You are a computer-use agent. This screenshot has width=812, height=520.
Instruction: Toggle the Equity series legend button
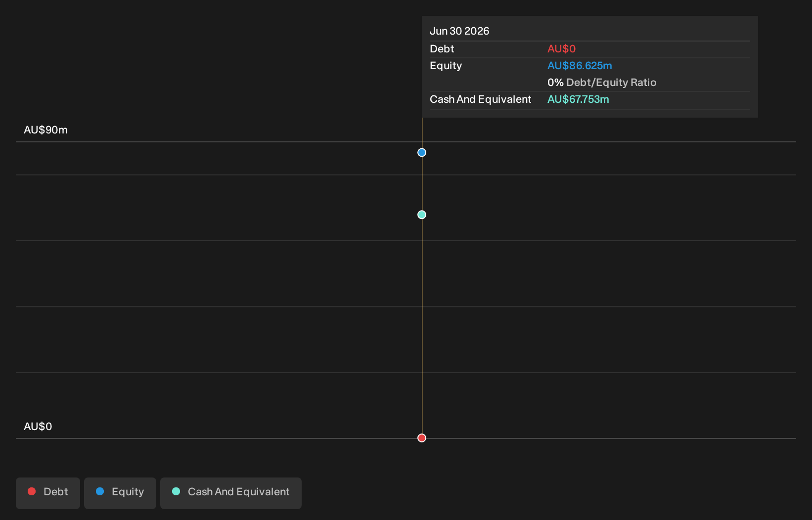tap(120, 493)
